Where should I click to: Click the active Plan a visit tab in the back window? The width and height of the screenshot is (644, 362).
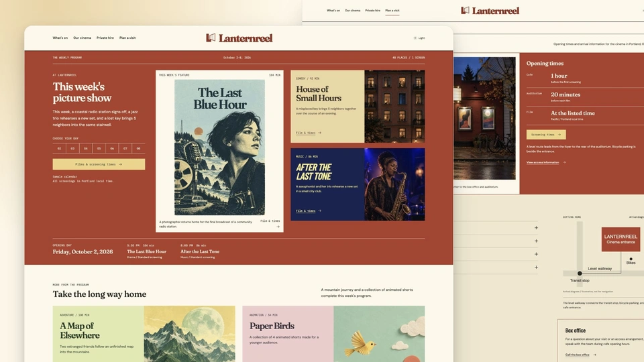pos(392,10)
